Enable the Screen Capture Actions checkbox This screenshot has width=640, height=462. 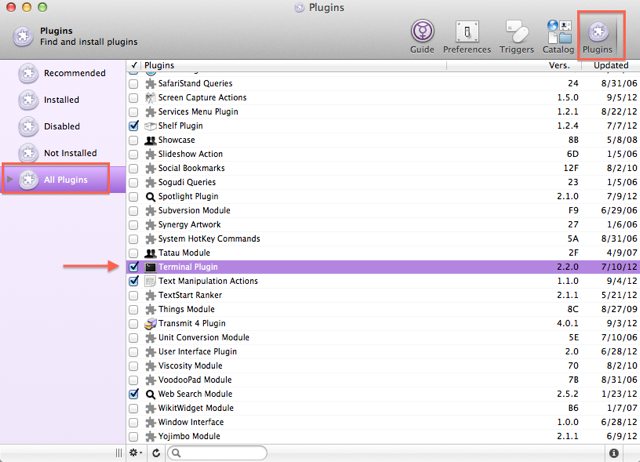pos(133,98)
